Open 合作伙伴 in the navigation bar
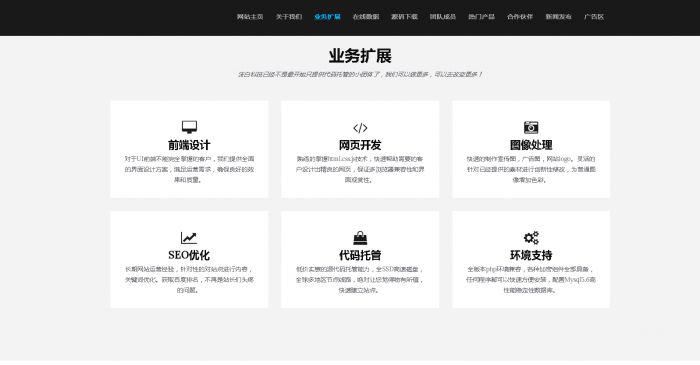Viewport: 700px width, 365px height. point(520,17)
